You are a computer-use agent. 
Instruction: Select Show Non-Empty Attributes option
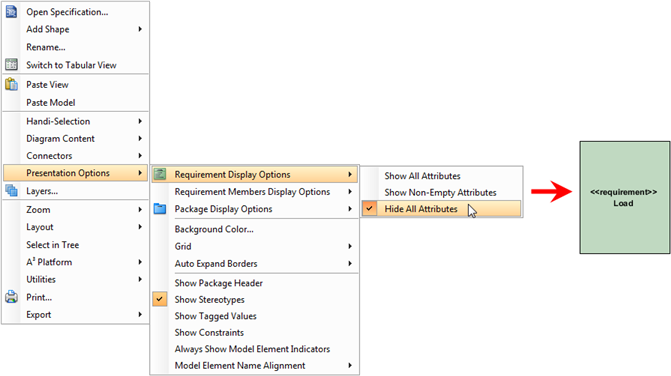click(440, 192)
